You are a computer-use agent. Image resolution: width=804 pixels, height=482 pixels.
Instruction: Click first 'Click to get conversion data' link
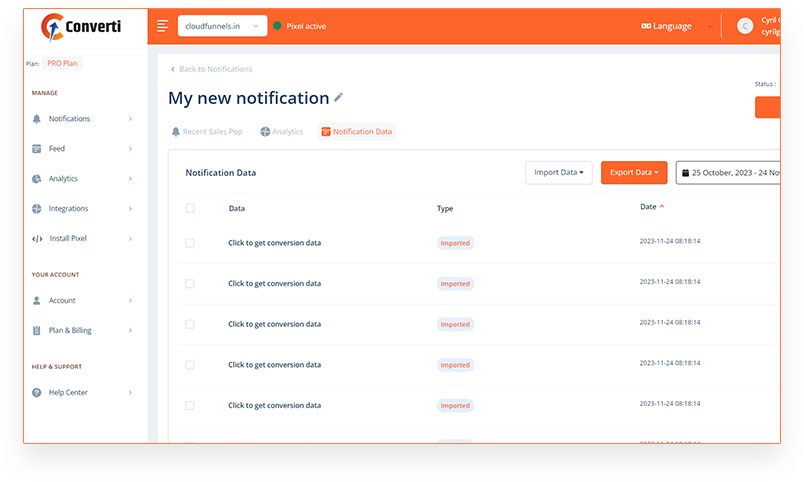tap(274, 243)
